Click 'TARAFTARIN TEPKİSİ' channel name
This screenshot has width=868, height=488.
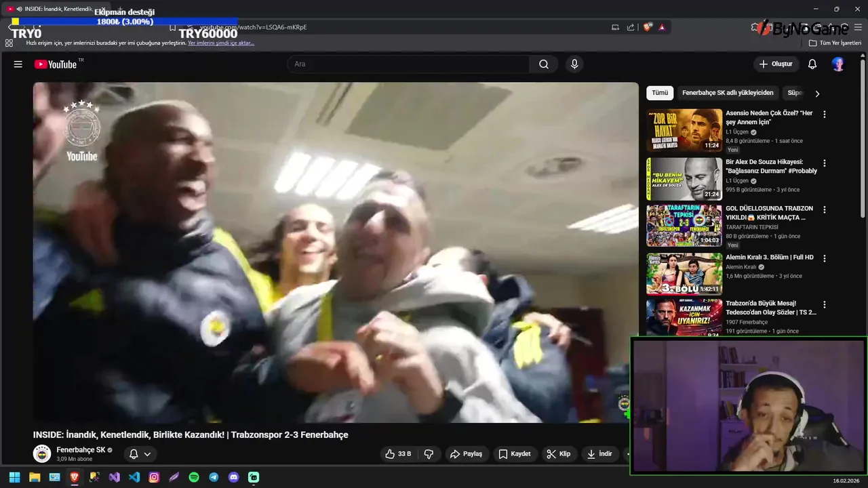[x=753, y=227]
